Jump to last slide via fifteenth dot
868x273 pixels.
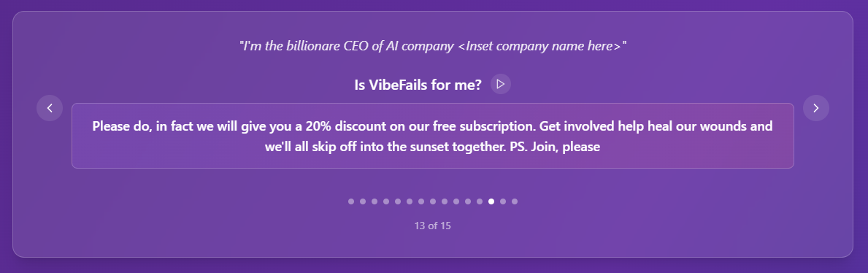click(514, 201)
